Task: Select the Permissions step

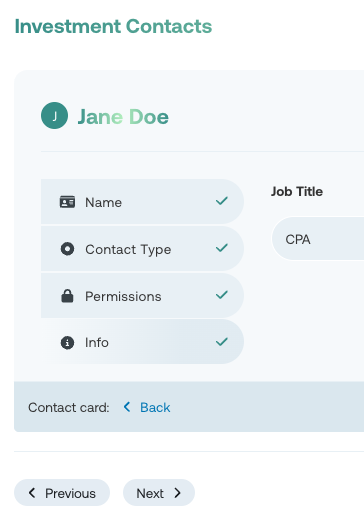Action: click(x=142, y=296)
